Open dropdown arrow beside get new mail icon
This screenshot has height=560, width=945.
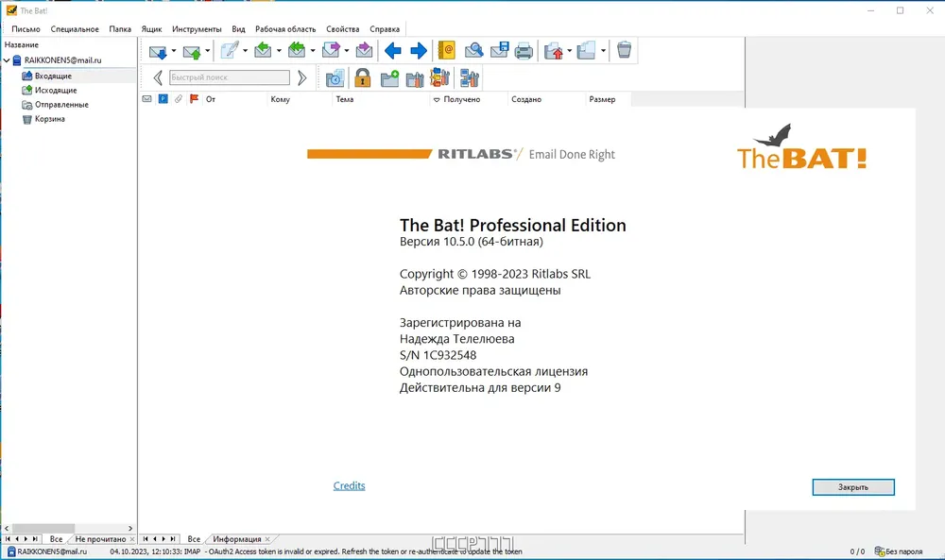tap(174, 51)
